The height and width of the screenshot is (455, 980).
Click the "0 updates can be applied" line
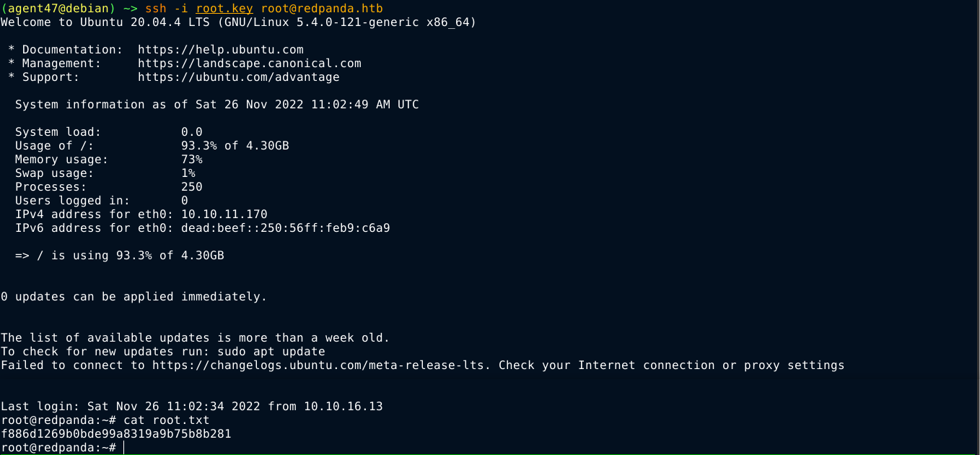[x=134, y=297]
